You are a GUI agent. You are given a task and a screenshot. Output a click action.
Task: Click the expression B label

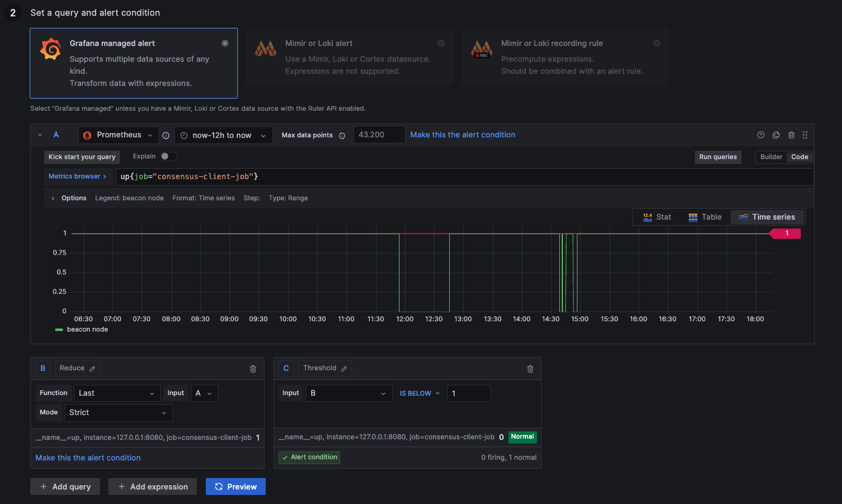pos(43,368)
